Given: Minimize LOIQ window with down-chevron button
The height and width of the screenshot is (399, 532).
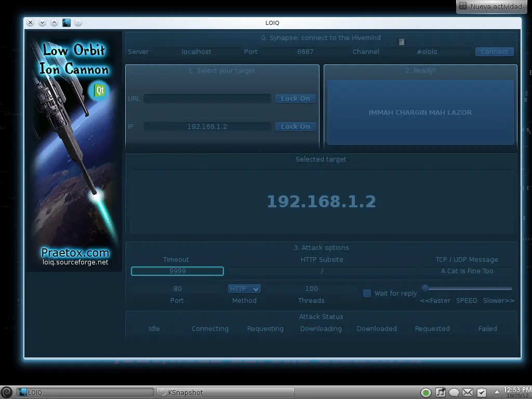Looking at the screenshot, I should pyautogui.click(x=42, y=23).
